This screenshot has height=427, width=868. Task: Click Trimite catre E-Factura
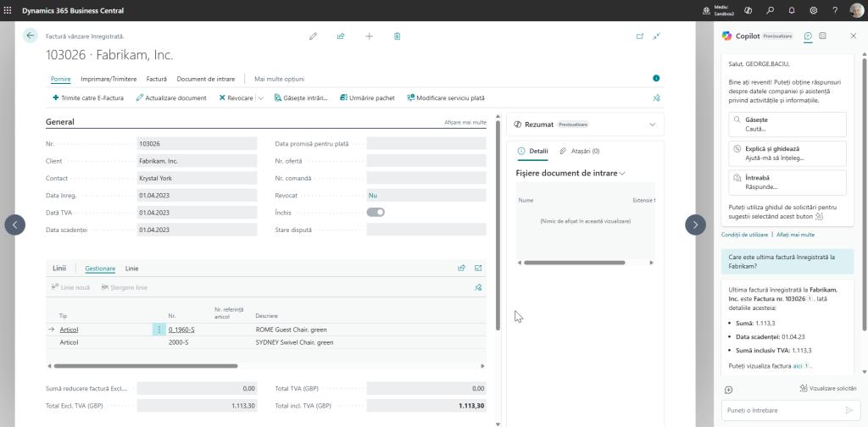coord(90,98)
